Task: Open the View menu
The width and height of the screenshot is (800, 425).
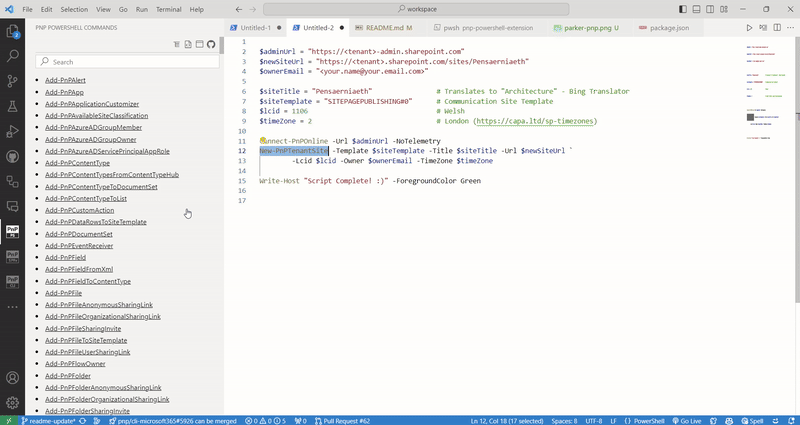Action: pyautogui.click(x=103, y=9)
